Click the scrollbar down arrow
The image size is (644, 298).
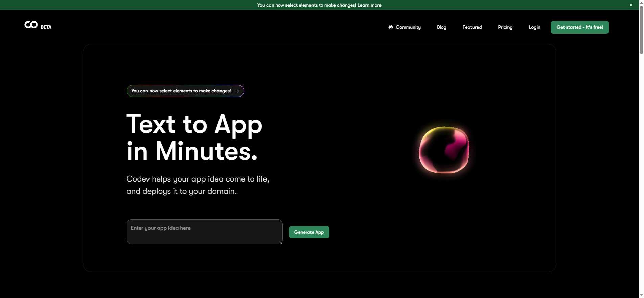tap(641, 295)
